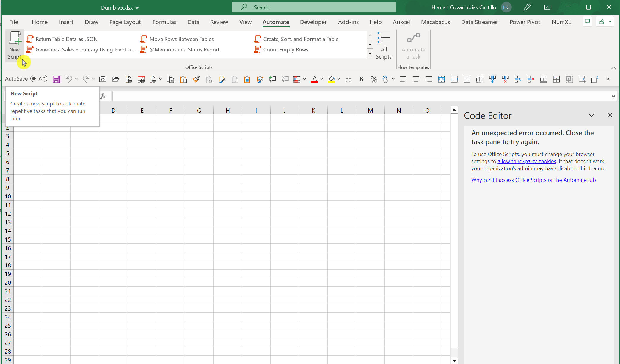Close the Code Editor pane

610,115
